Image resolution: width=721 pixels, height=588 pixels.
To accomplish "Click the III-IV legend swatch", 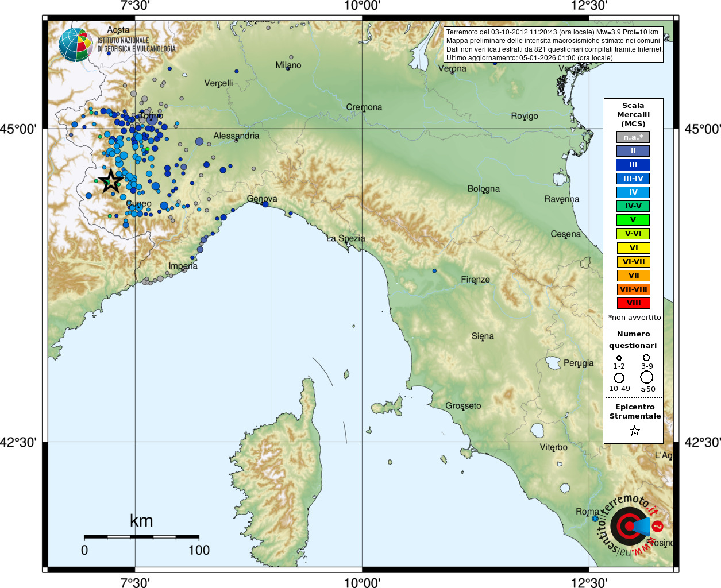I will tap(633, 179).
